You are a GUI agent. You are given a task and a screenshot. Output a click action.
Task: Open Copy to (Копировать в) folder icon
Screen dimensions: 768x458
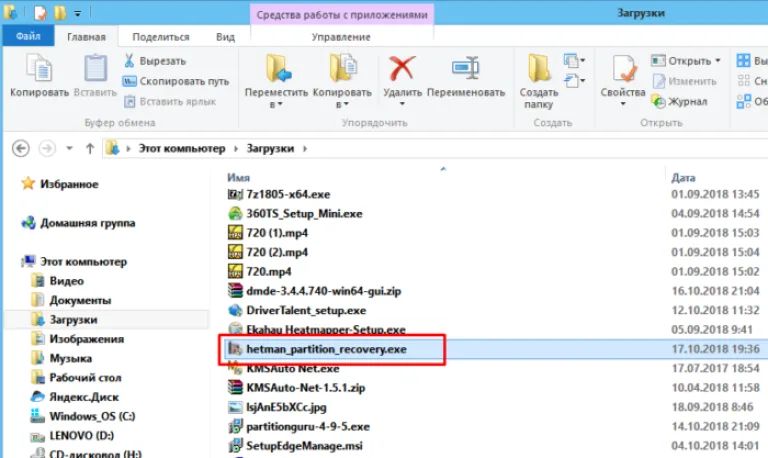343,68
